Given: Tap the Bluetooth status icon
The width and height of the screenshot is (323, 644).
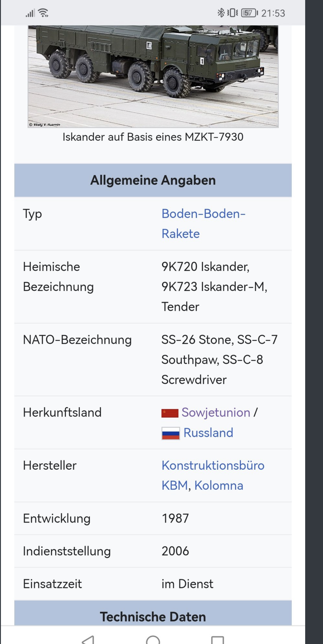Looking at the screenshot, I should (x=221, y=13).
